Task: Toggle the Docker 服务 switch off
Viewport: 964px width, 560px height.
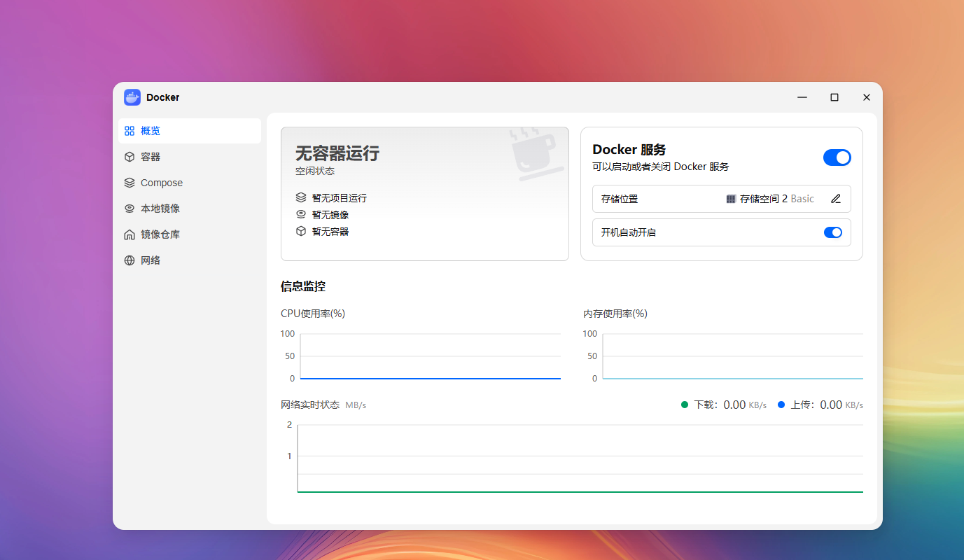Action: [x=837, y=157]
